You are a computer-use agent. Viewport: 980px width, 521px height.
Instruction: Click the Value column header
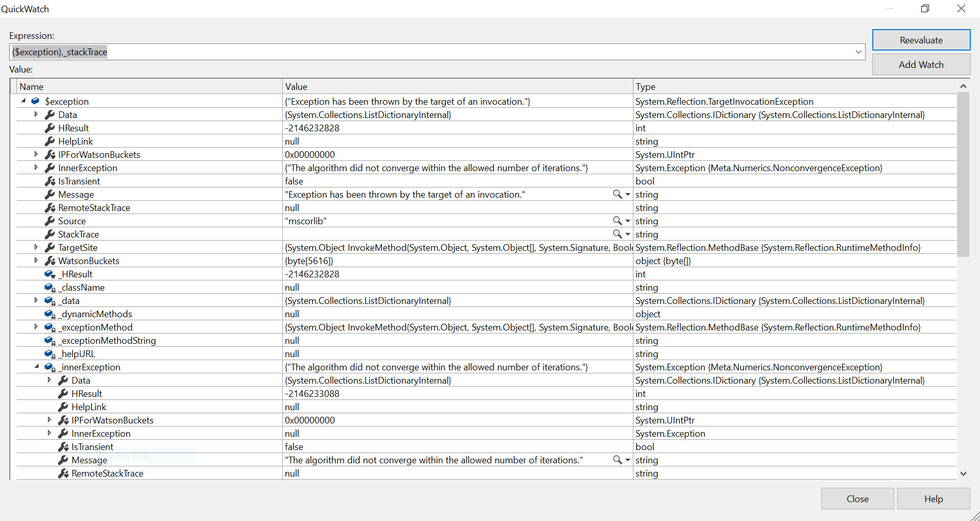tap(458, 86)
